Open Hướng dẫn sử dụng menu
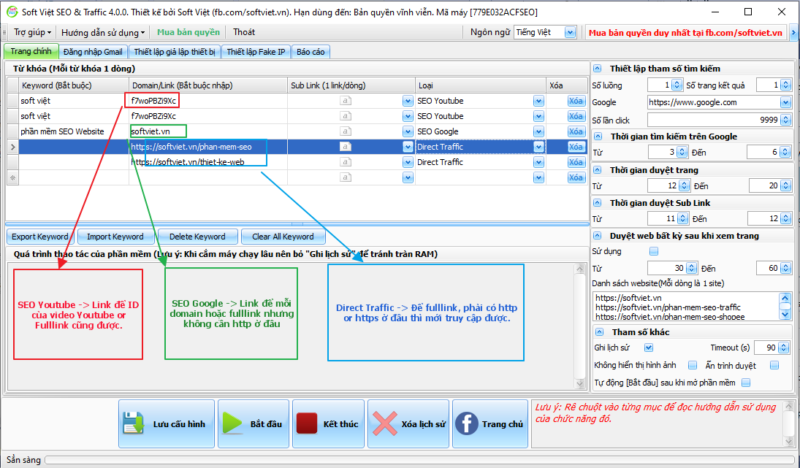 coord(103,32)
